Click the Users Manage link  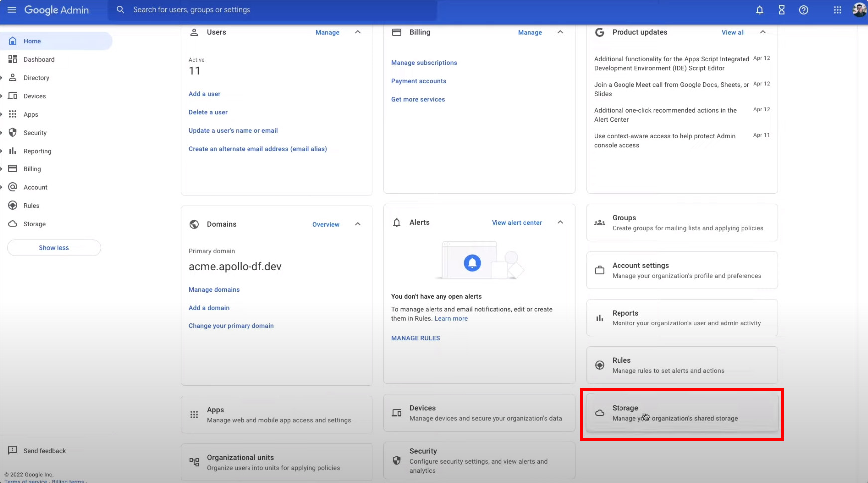coord(327,32)
